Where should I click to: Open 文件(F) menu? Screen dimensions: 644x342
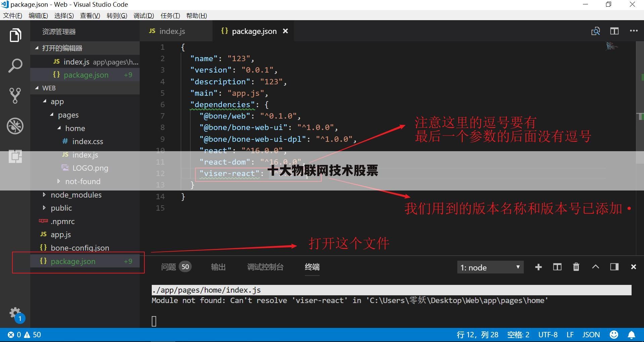click(12, 16)
